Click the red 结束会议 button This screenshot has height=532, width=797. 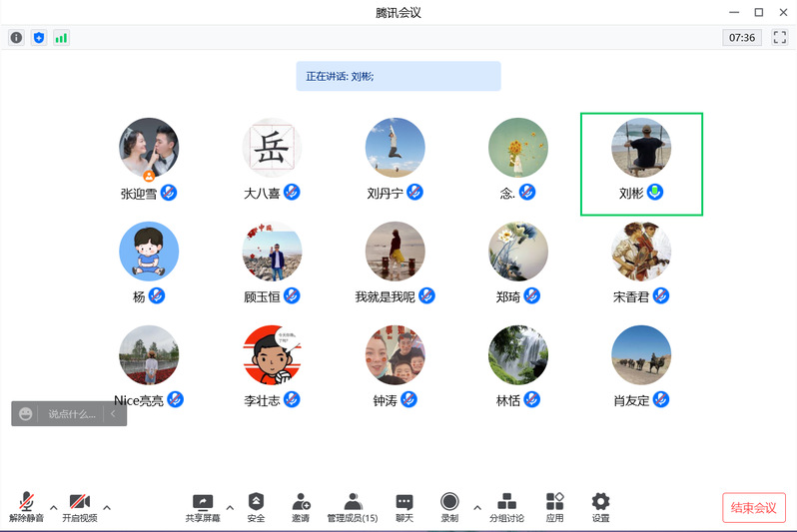[x=754, y=507]
